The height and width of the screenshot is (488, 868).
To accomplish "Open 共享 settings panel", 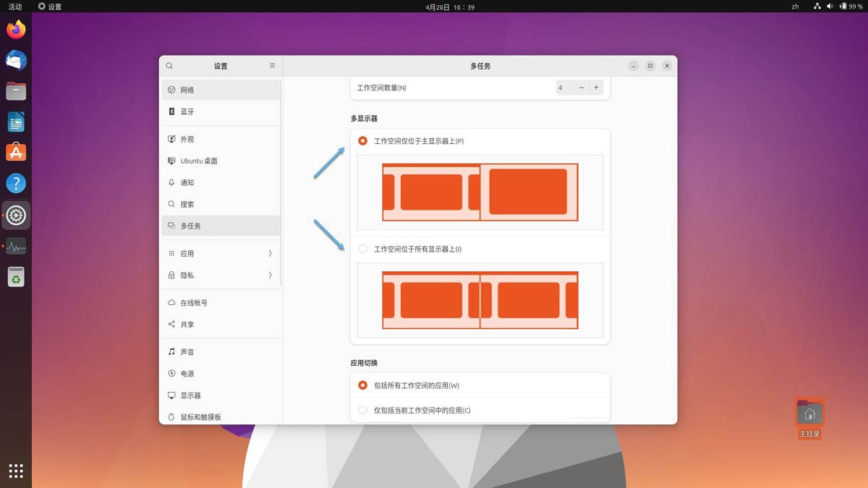I will (x=221, y=325).
